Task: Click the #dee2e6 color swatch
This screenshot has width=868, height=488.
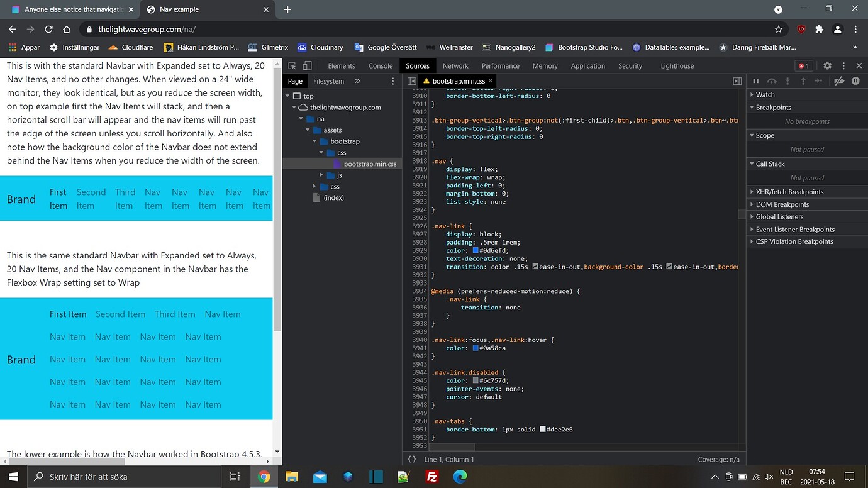Action: pyautogui.click(x=542, y=430)
